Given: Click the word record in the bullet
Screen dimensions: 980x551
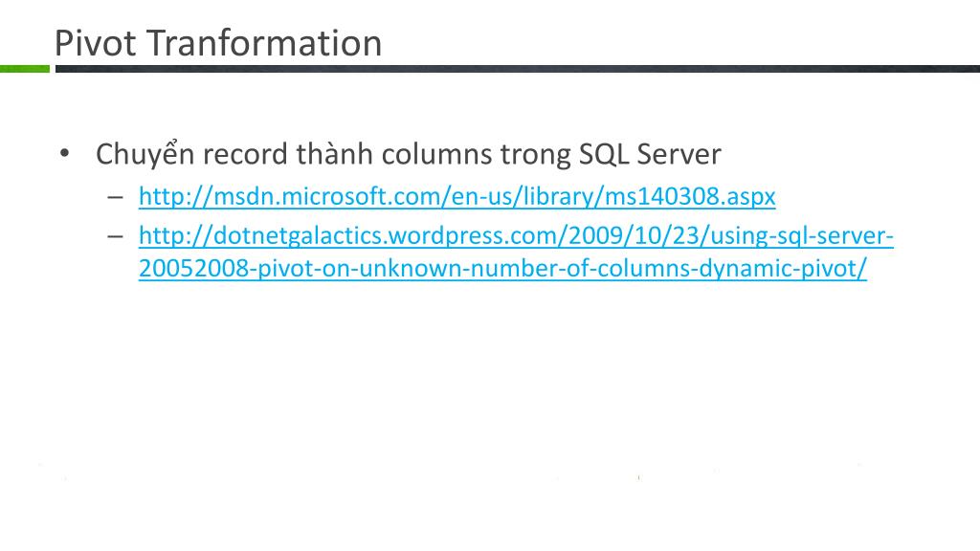Looking at the screenshot, I should [246, 154].
